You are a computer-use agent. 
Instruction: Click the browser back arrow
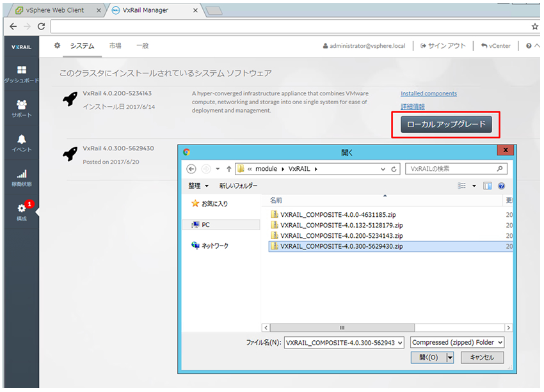pyautogui.click(x=13, y=26)
